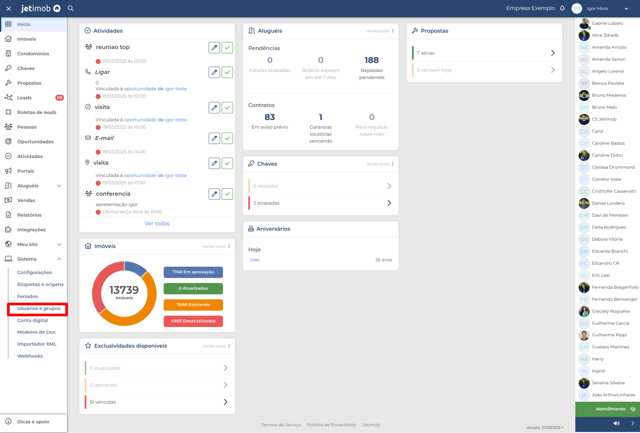
Task: Click the Integrações puzzle icon
Action: click(8, 230)
